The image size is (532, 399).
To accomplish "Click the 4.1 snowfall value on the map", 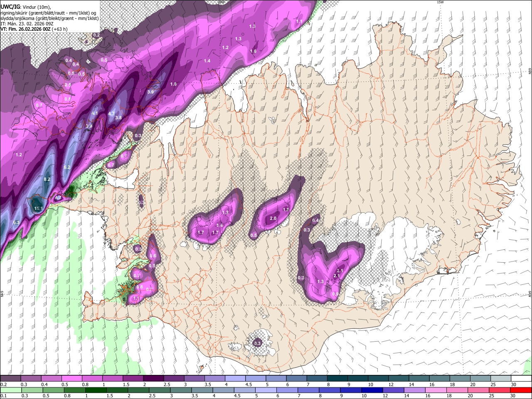I will pyautogui.click(x=95, y=113).
